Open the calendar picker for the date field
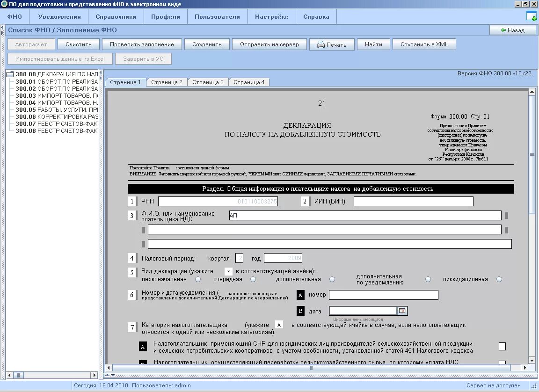The height and width of the screenshot is (392, 539). (402, 311)
